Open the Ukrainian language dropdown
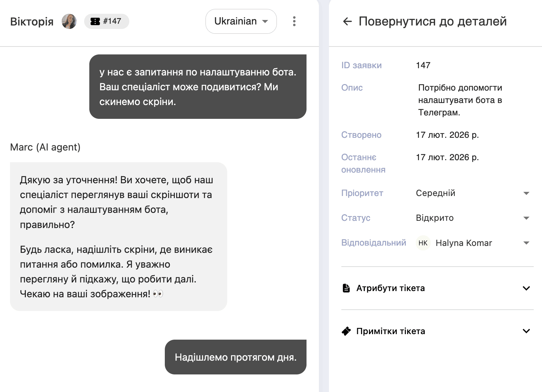The image size is (542, 392). [x=241, y=21]
